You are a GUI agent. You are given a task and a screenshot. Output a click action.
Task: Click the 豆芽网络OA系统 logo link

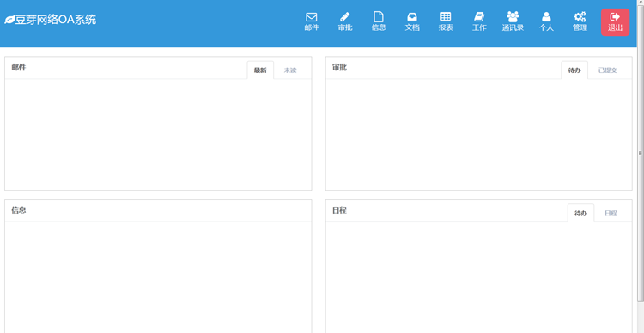click(50, 20)
